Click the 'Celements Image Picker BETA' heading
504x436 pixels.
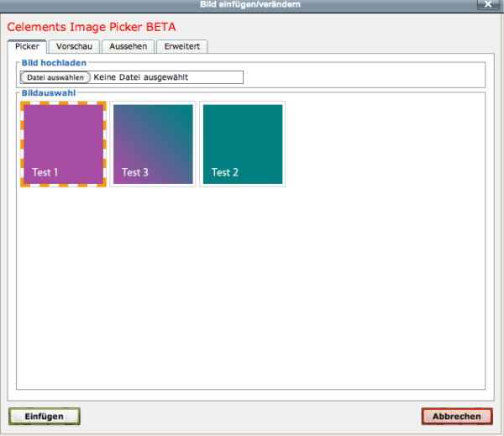[92, 27]
